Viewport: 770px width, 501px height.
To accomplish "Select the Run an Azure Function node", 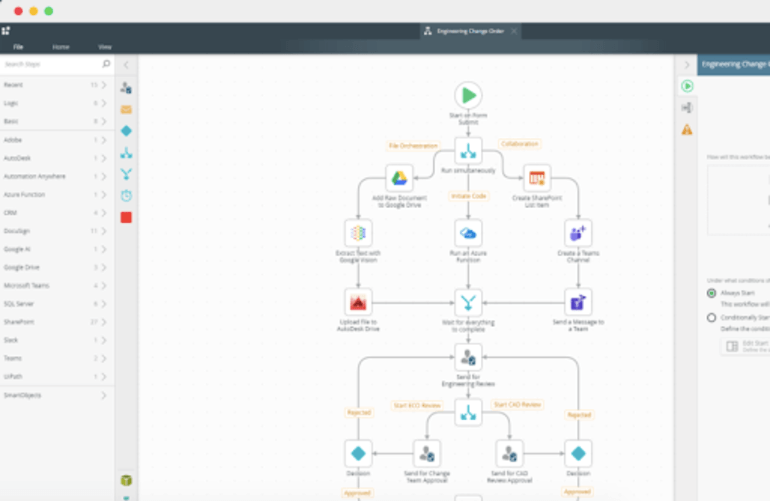I will (x=468, y=233).
